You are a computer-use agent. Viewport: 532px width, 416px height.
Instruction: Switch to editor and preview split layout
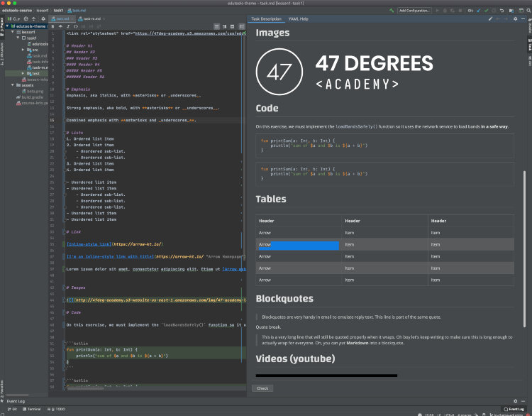(224, 26)
